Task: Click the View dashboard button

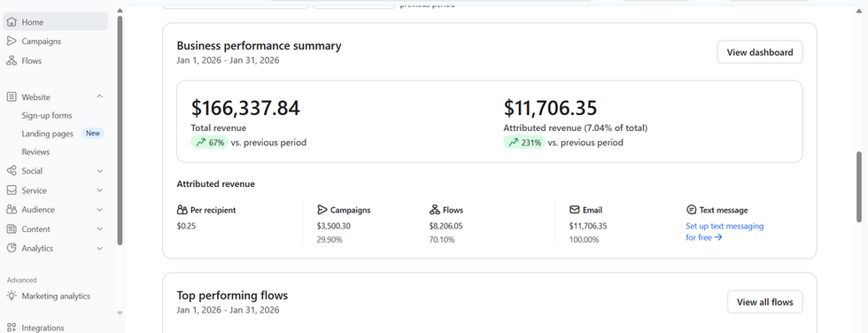Action: coord(760,52)
